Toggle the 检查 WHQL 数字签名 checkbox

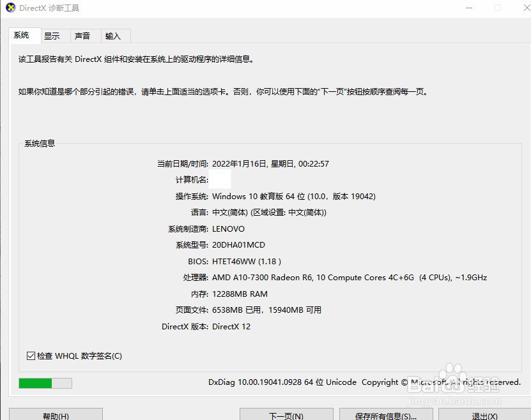coord(31,356)
